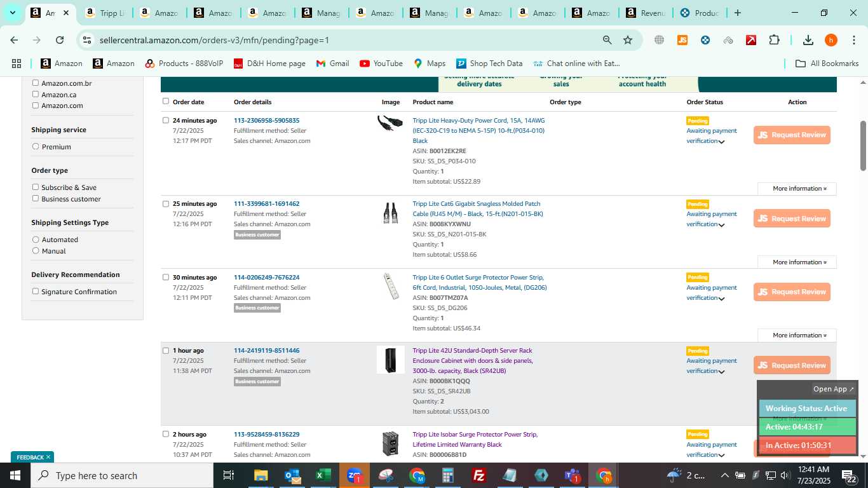Select Premium shipping service radio

point(36,146)
